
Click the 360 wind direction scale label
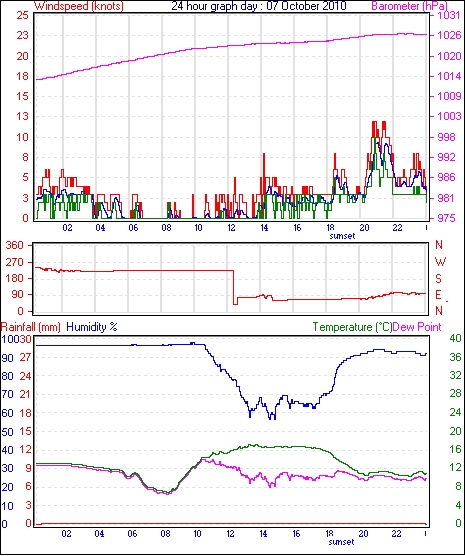[15, 245]
